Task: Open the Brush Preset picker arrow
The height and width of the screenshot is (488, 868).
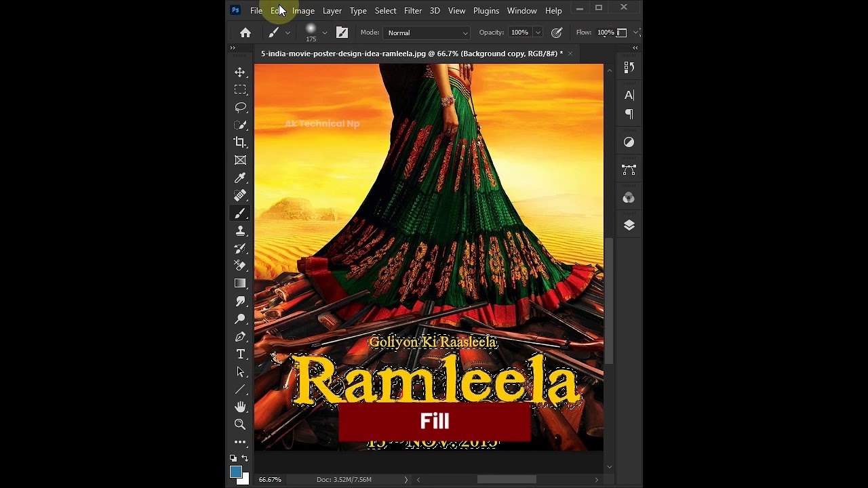Action: 324,33
